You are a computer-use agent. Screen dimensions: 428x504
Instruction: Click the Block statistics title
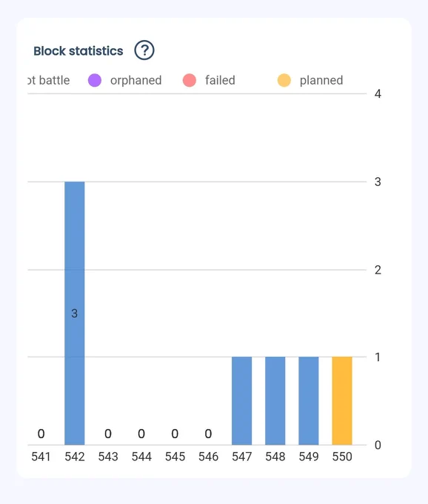[x=78, y=51]
